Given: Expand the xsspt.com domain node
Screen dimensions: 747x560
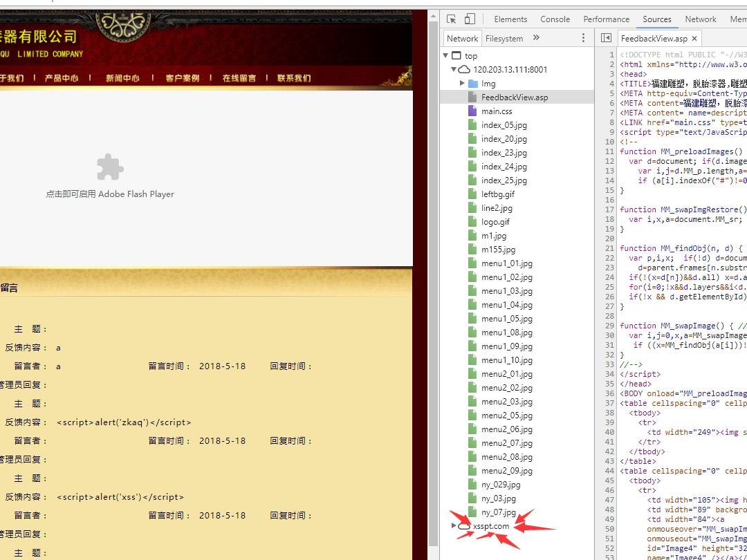Looking at the screenshot, I should 454,525.
